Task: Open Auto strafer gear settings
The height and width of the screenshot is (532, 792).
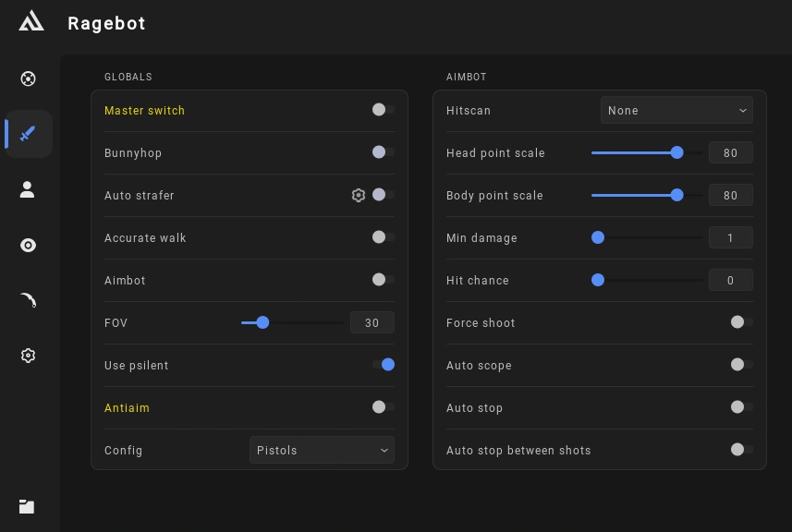Action: click(359, 195)
